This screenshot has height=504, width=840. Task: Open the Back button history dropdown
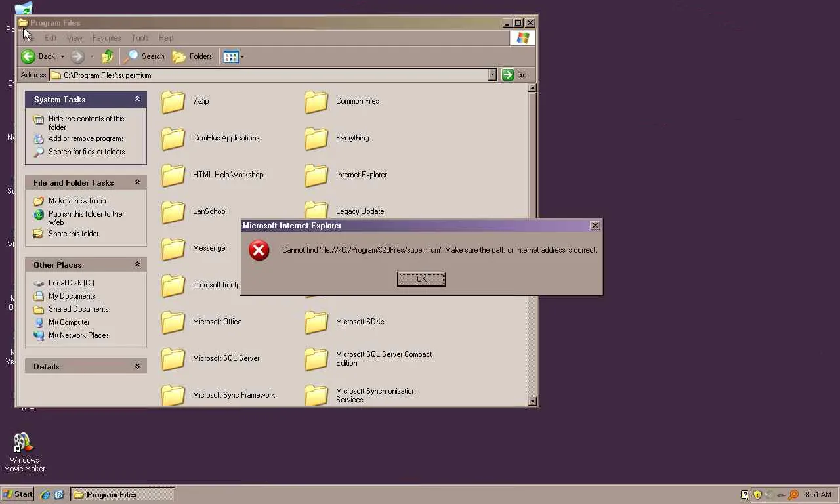pos(62,56)
